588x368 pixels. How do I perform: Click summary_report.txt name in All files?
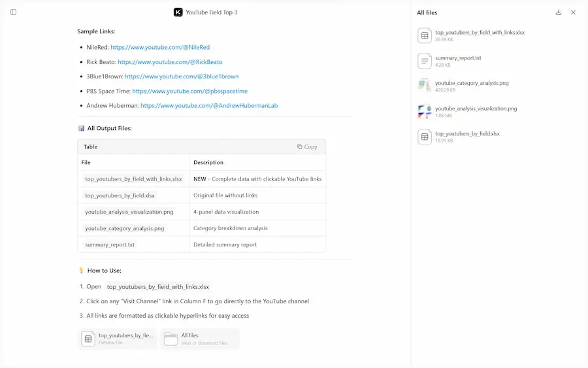pos(458,58)
